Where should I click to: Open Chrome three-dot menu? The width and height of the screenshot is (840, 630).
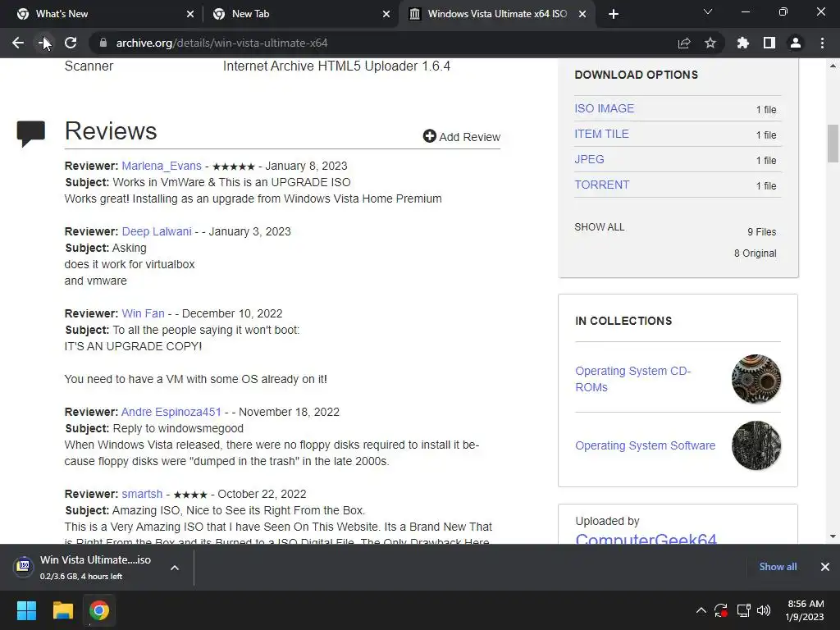point(822,43)
